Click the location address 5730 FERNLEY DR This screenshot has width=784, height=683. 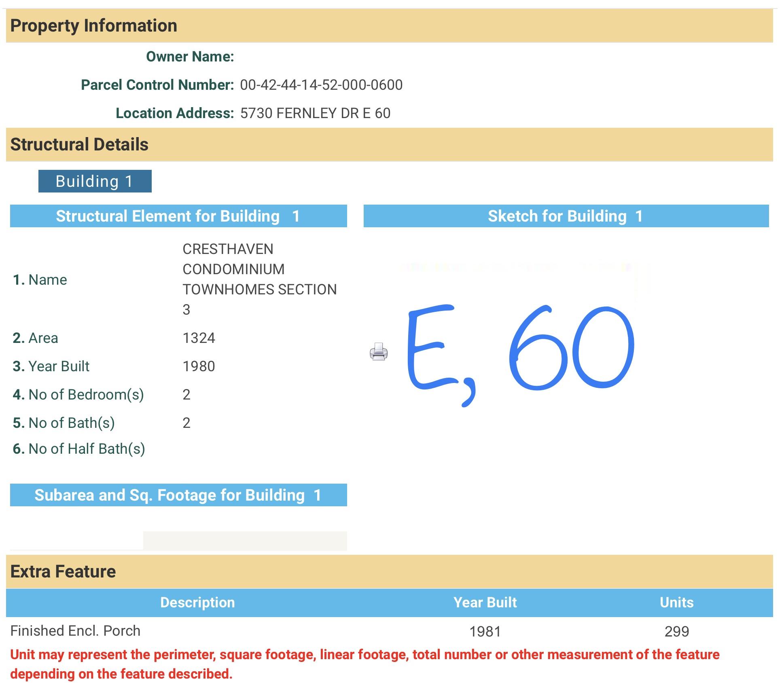tap(315, 113)
